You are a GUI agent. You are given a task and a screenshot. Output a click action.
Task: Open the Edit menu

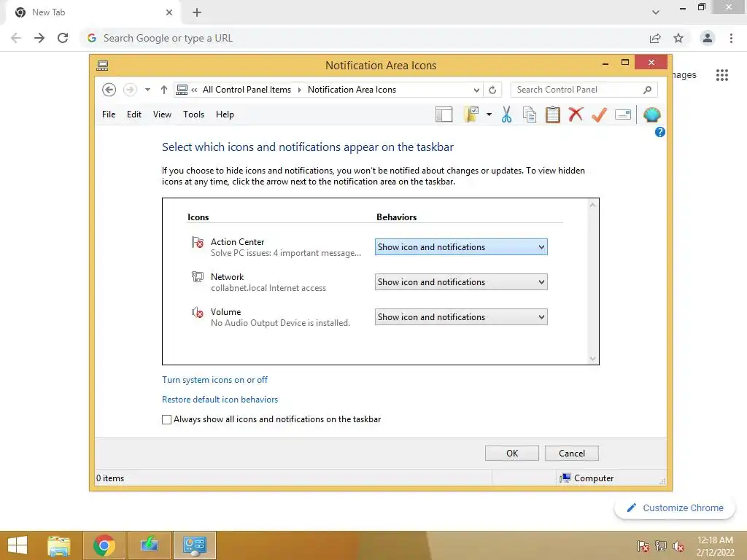pos(134,114)
